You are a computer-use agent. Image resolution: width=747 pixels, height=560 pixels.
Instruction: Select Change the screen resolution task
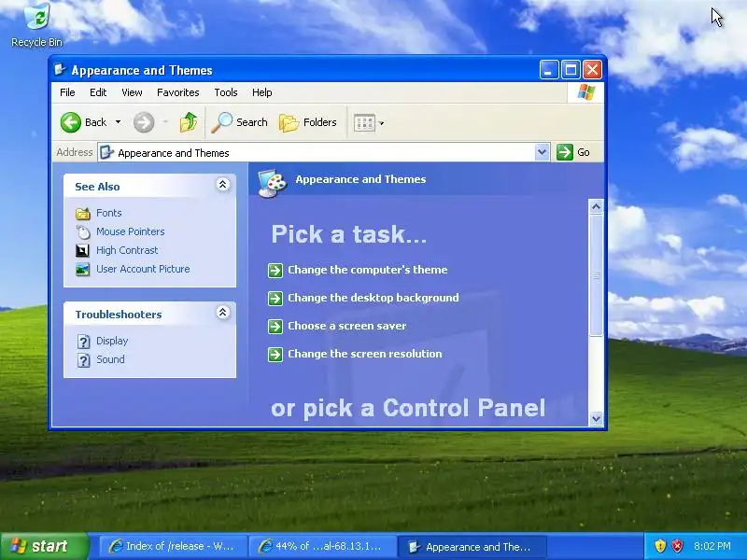(x=365, y=355)
